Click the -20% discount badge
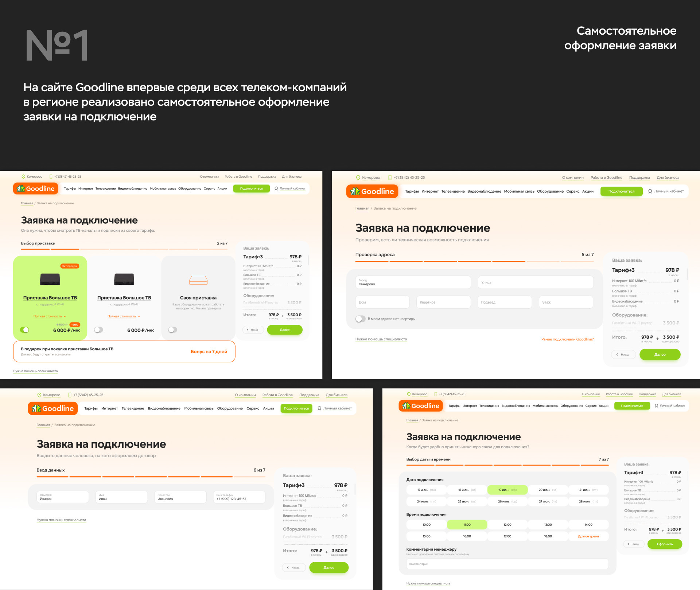The height and width of the screenshot is (590, 700). tap(75, 324)
